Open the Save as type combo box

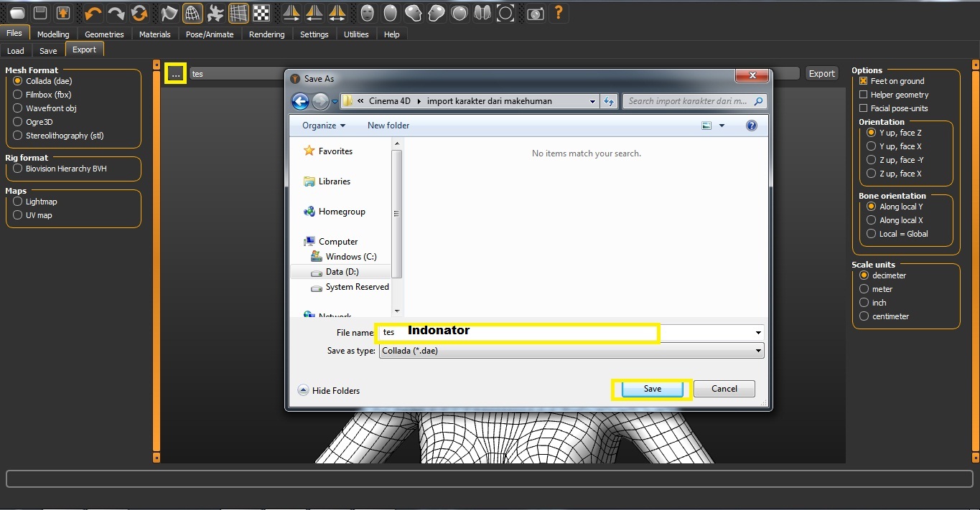571,351
